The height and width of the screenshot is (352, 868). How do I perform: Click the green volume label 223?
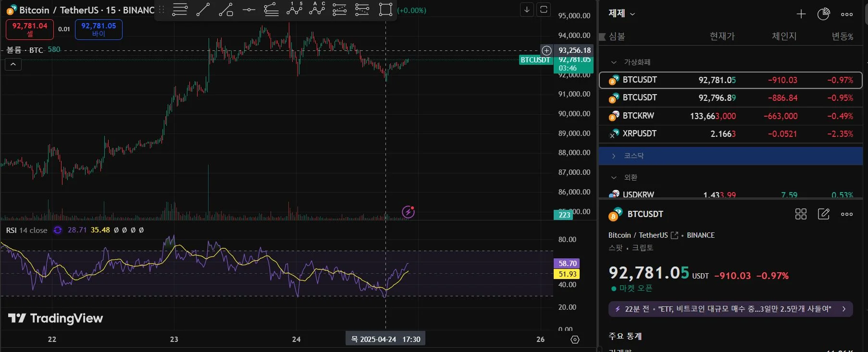[564, 215]
